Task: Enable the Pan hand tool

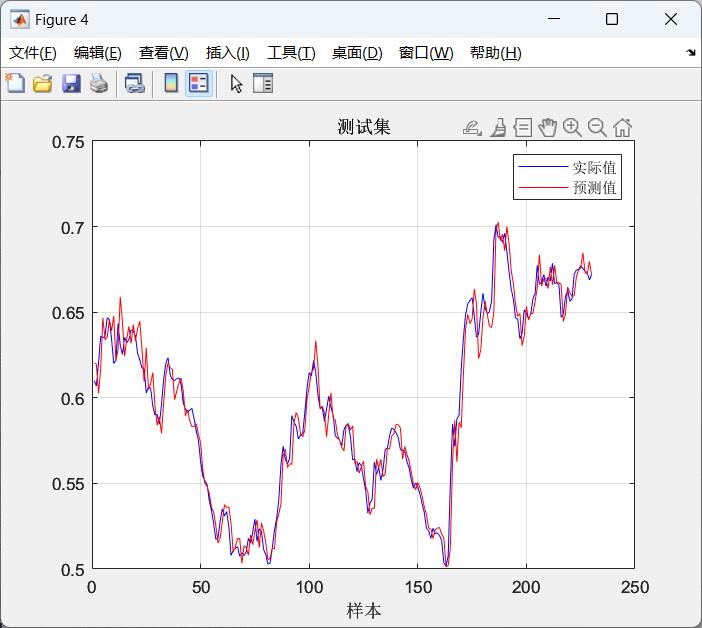Action: click(x=547, y=127)
